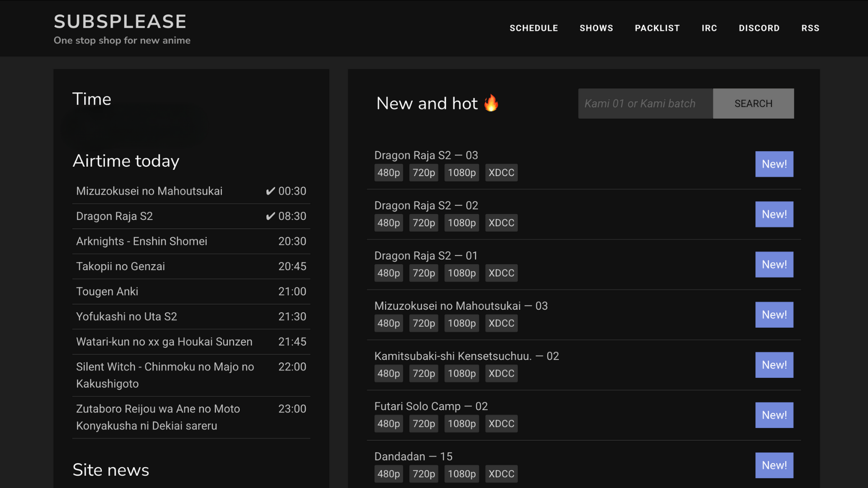Image resolution: width=868 pixels, height=488 pixels.
Task: Open the Schedule page in top navigation
Action: [x=533, y=28]
